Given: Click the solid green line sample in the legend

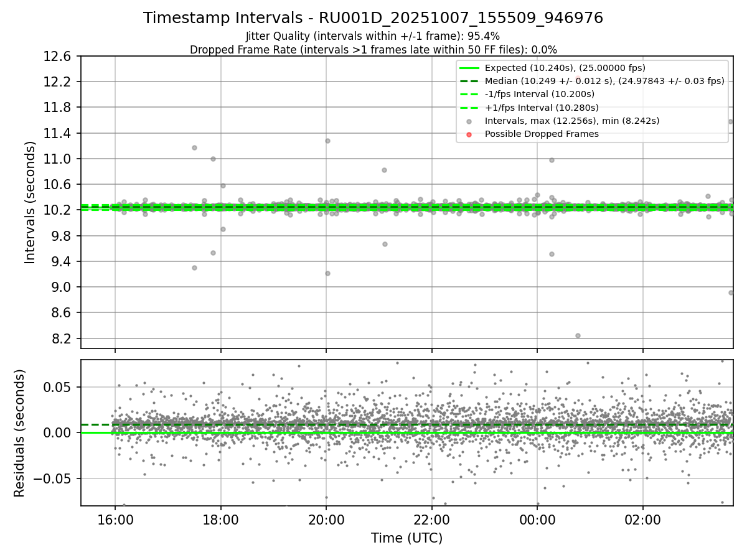Looking at the screenshot, I should [x=469, y=68].
